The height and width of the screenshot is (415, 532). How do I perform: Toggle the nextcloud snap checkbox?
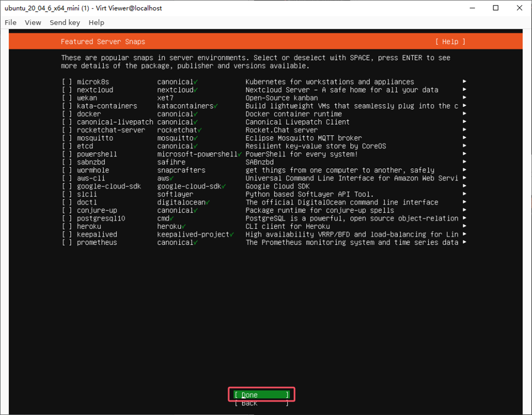[x=67, y=90]
